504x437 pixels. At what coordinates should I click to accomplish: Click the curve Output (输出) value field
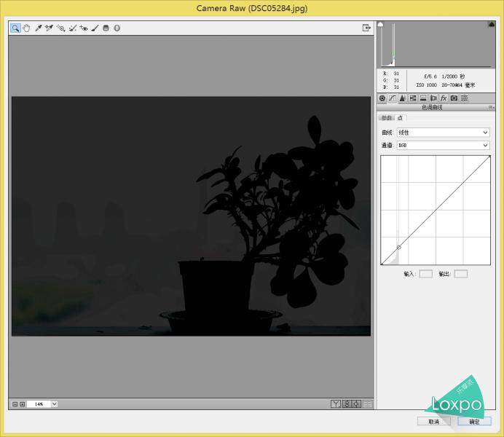coord(461,274)
